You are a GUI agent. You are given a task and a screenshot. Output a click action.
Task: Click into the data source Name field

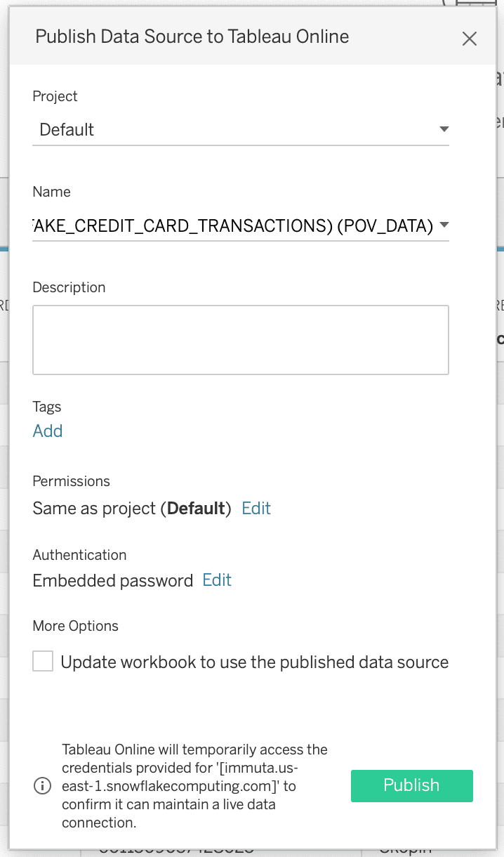(x=232, y=225)
